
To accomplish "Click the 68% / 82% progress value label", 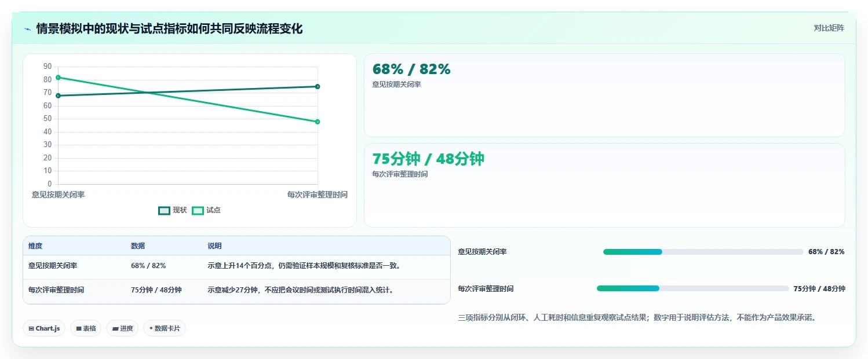I will [x=826, y=252].
